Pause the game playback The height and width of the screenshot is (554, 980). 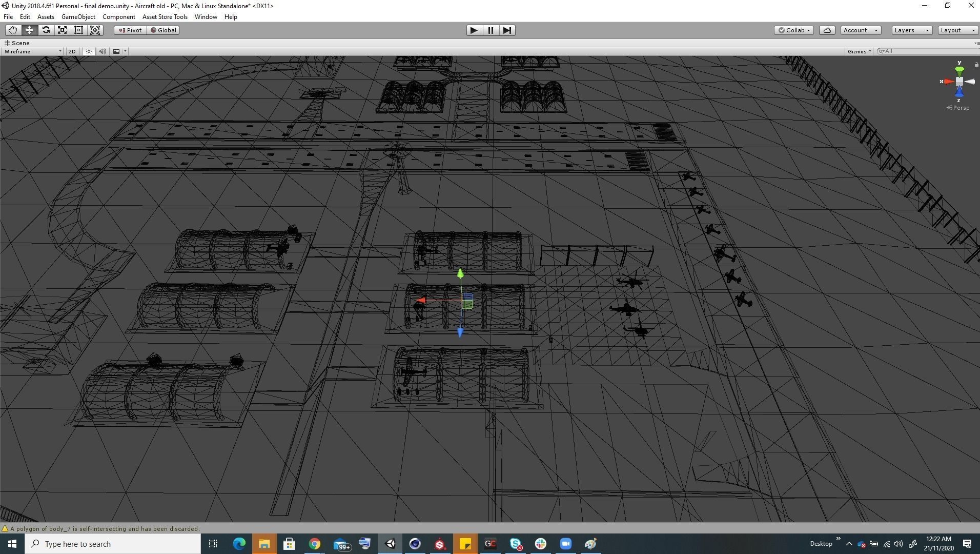(491, 30)
